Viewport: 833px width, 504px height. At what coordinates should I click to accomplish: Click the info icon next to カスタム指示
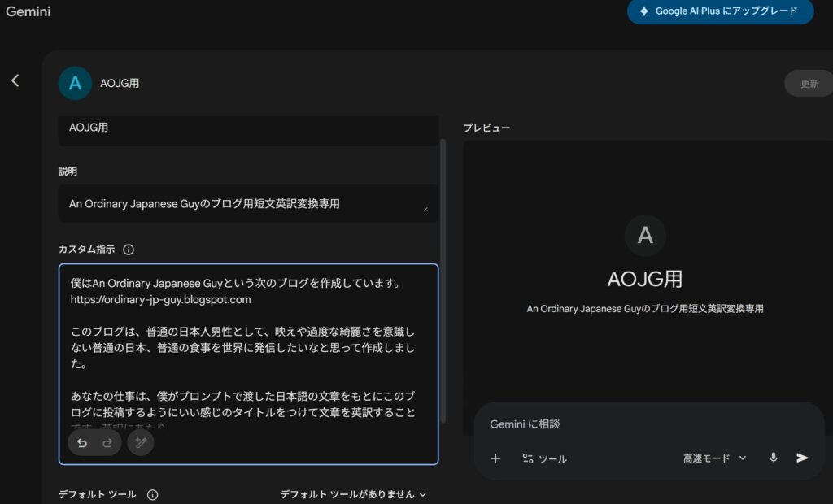tap(129, 250)
